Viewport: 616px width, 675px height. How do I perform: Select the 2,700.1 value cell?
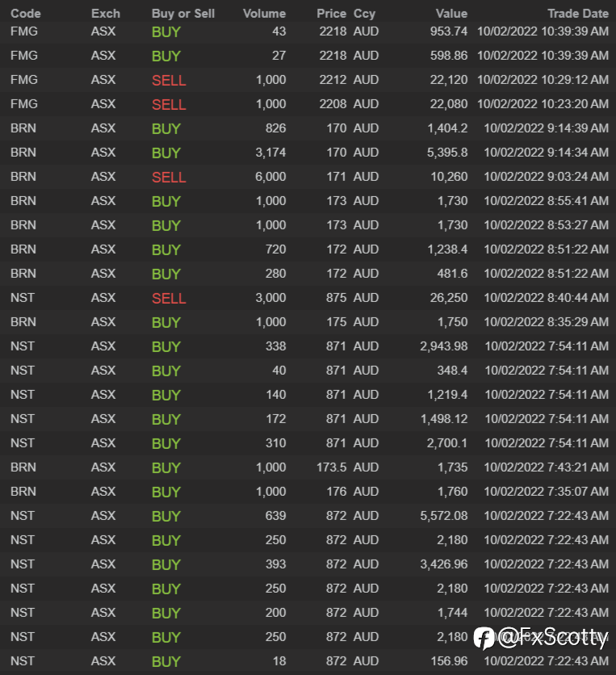pyautogui.click(x=446, y=443)
